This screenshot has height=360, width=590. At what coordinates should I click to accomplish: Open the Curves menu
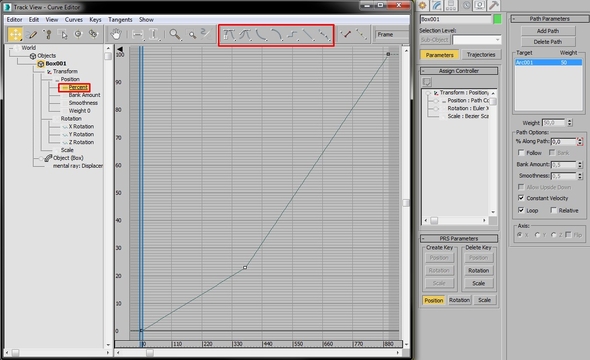tap(73, 20)
